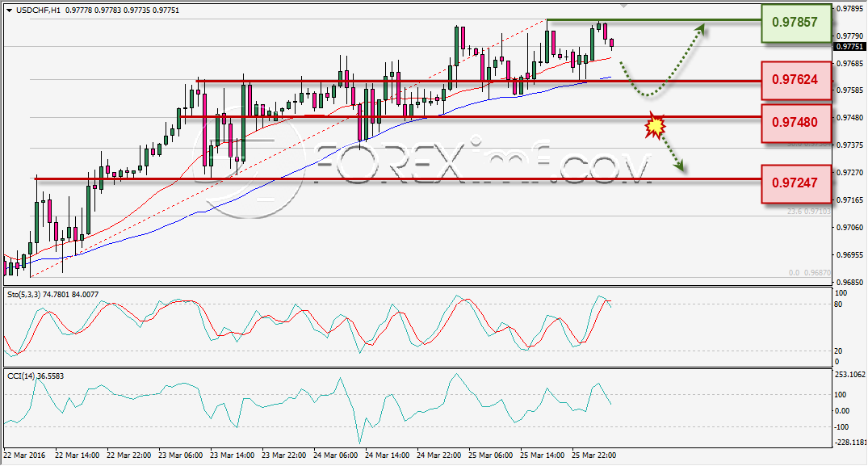The height and width of the screenshot is (466, 868).
Task: Click the 80 level on Stochastic scale
Action: (x=838, y=304)
